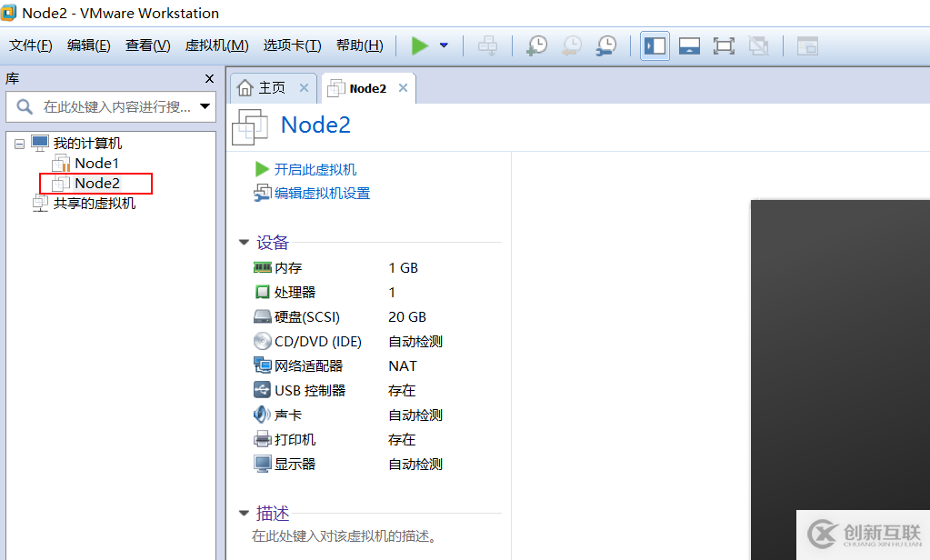Select 共享的虚拟机 in the library
The height and width of the screenshot is (560, 930).
click(95, 204)
